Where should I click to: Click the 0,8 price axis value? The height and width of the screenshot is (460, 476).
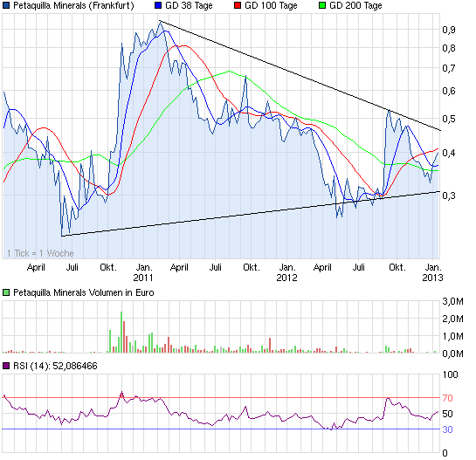449,48
